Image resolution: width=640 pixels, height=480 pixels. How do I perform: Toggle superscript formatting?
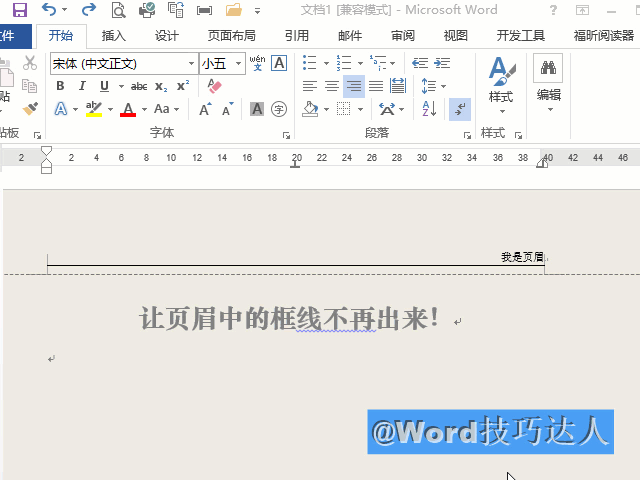[182, 86]
